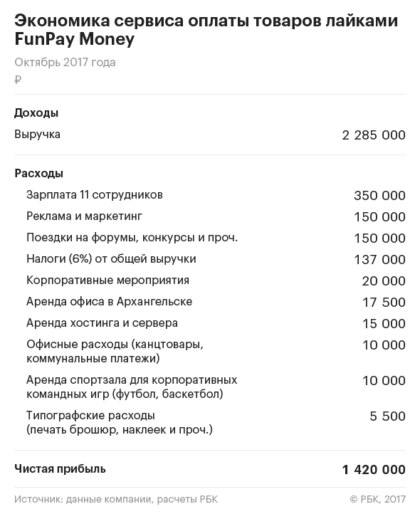Screen dimensions: 420x514
Task: Select Зарплата 11 сотрудников row
Action: click(210, 195)
